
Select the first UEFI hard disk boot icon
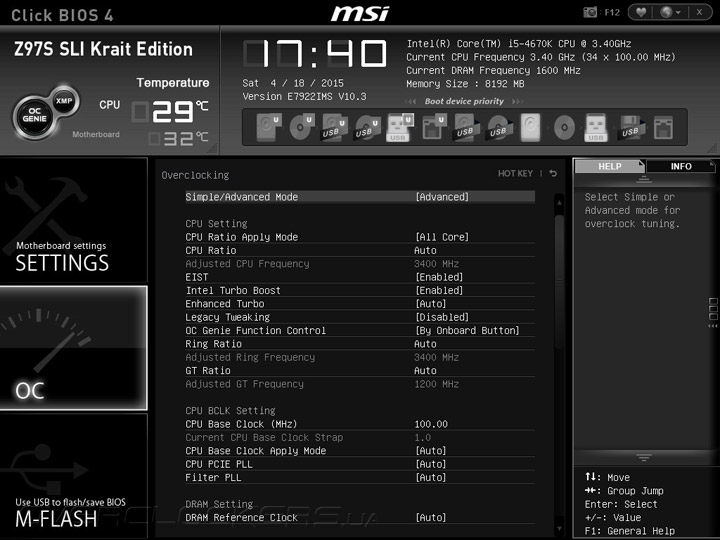[269, 127]
